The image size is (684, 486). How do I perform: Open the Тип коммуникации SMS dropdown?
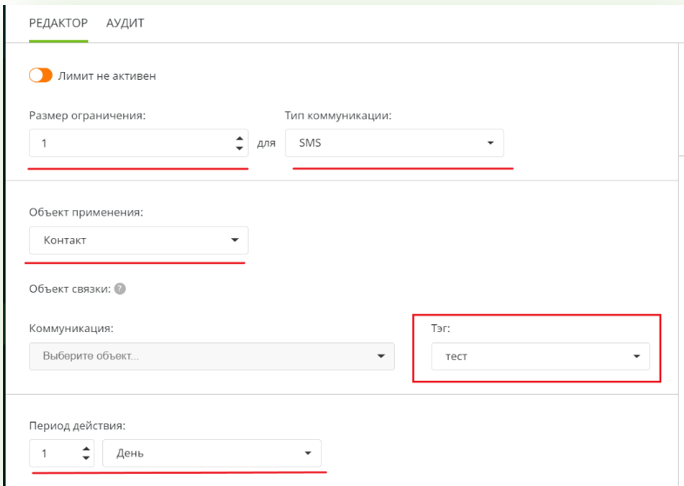click(x=393, y=143)
